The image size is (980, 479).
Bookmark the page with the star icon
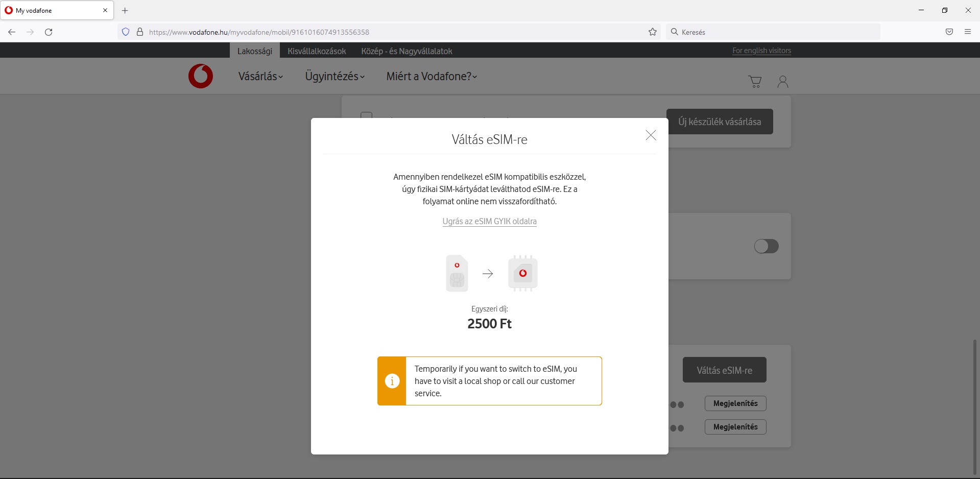click(653, 32)
